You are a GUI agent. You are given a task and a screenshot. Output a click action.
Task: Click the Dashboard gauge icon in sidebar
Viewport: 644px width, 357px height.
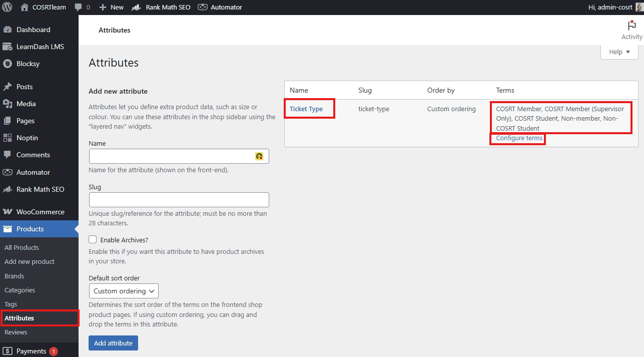pos(8,30)
